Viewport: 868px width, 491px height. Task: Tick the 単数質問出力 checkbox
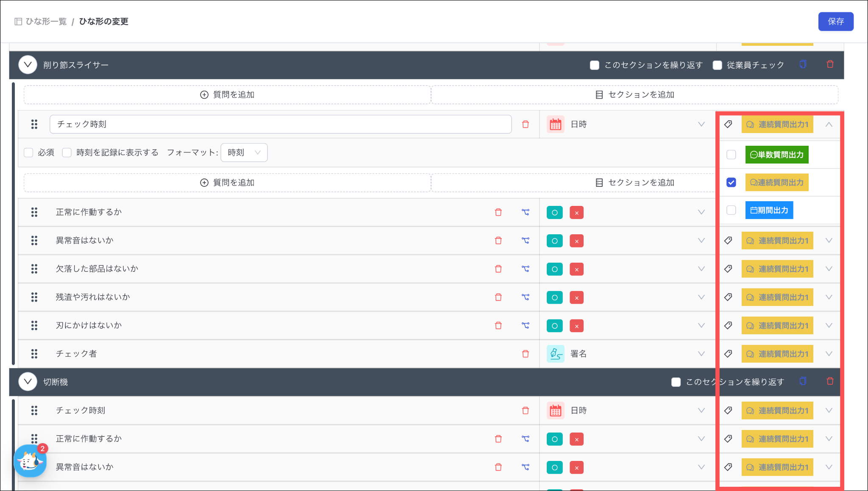pos(731,155)
